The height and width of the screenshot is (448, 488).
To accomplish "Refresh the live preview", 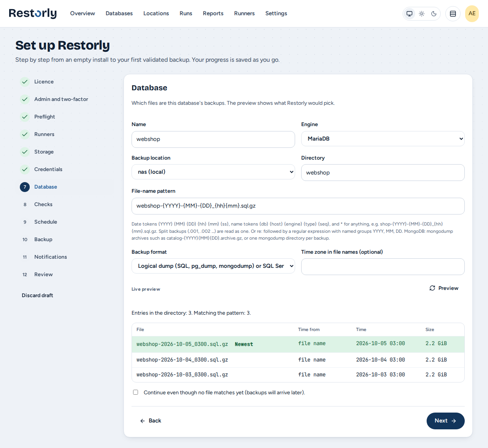I will tap(444, 288).
